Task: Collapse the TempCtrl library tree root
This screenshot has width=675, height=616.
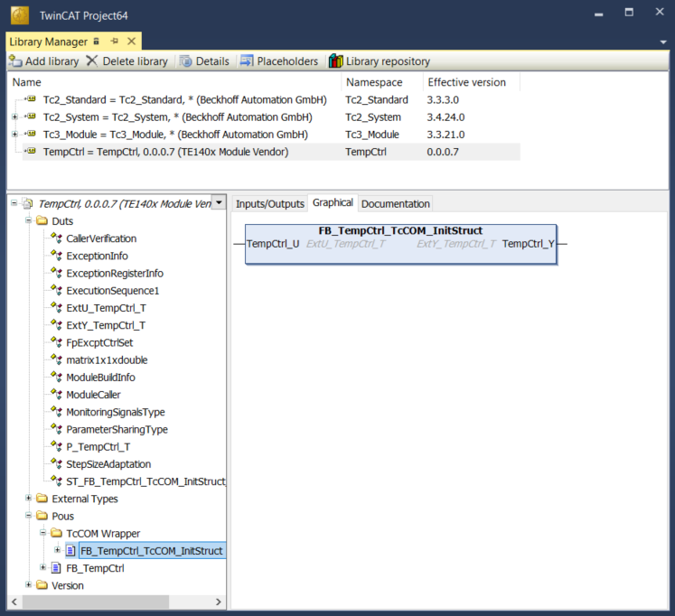Action: [x=14, y=202]
